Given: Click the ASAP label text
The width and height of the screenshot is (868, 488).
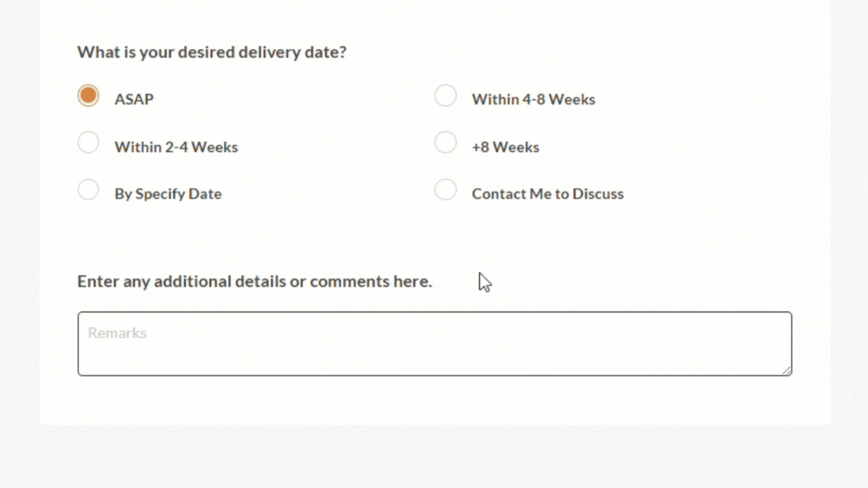Looking at the screenshot, I should point(134,99).
